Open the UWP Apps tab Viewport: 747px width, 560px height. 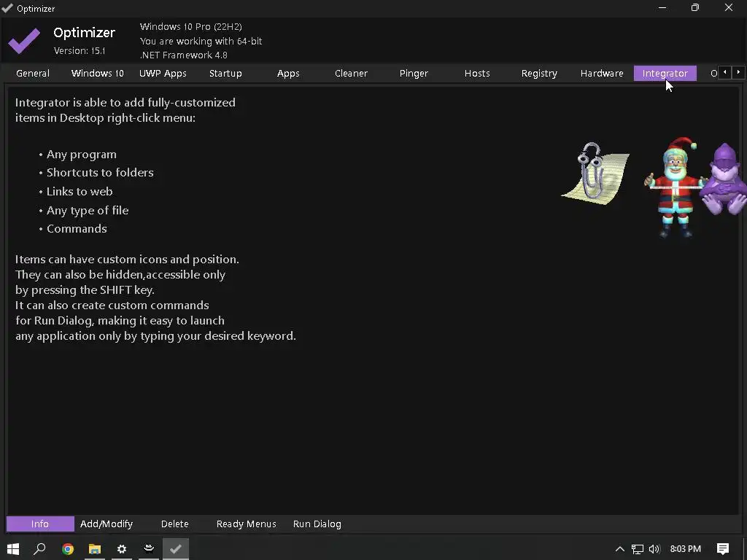(x=163, y=74)
